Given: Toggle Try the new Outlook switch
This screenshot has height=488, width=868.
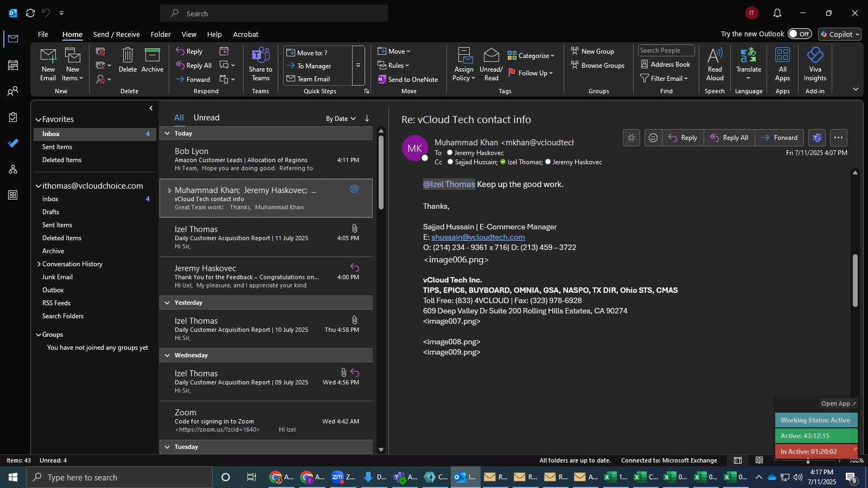Looking at the screenshot, I should click(x=800, y=34).
